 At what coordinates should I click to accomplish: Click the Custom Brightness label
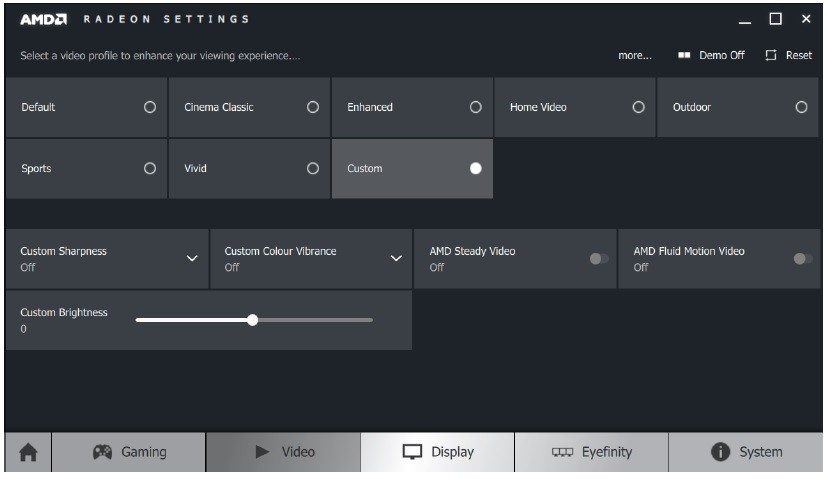pyautogui.click(x=64, y=313)
